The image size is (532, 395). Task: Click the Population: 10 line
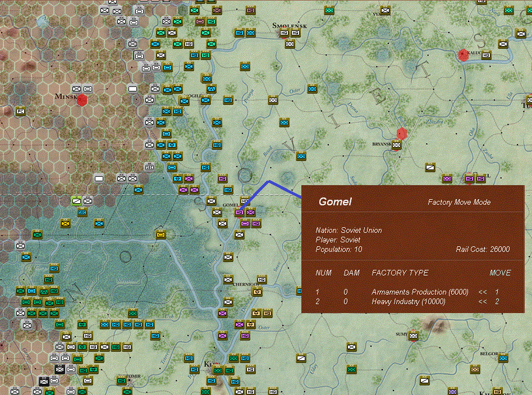pyautogui.click(x=338, y=250)
